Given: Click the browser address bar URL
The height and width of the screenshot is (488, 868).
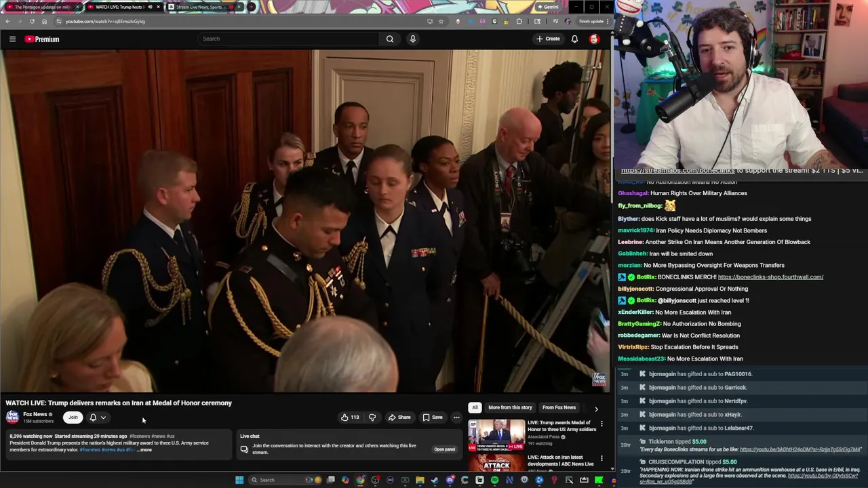Looking at the screenshot, I should 105,21.
